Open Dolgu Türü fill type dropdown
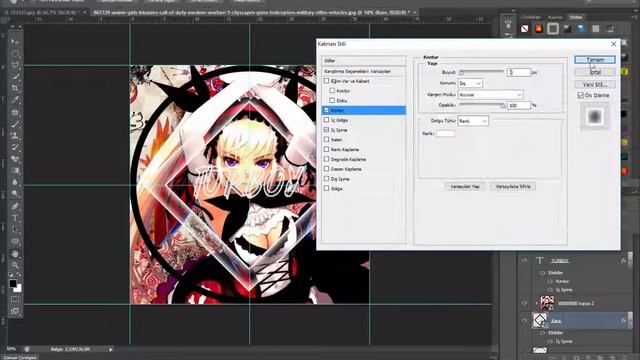Viewport: 640px width, 360px height. click(473, 121)
